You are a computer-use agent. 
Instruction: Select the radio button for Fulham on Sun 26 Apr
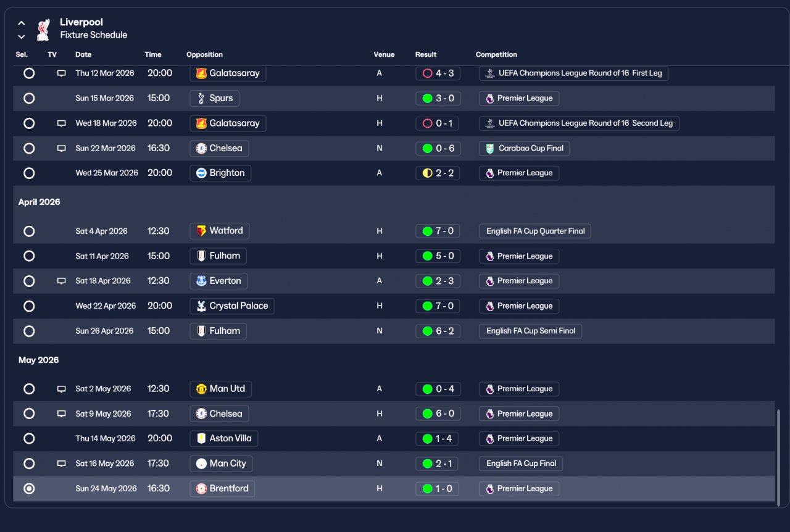29,331
